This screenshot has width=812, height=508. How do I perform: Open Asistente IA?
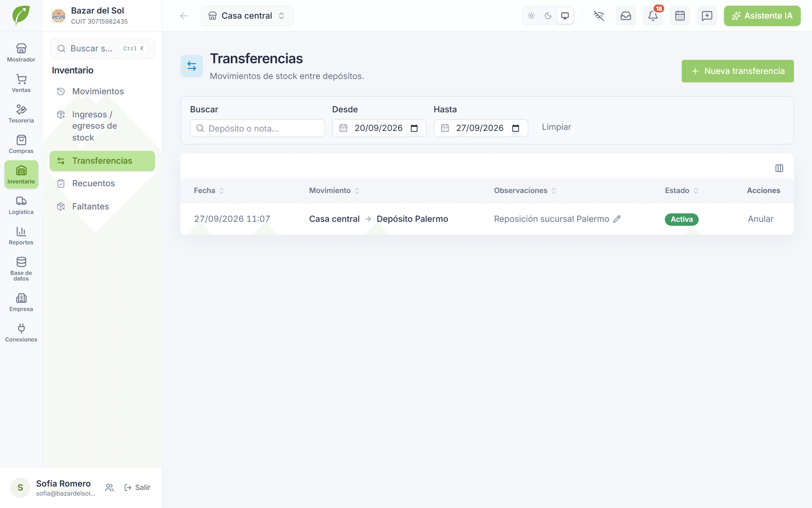tap(762, 16)
